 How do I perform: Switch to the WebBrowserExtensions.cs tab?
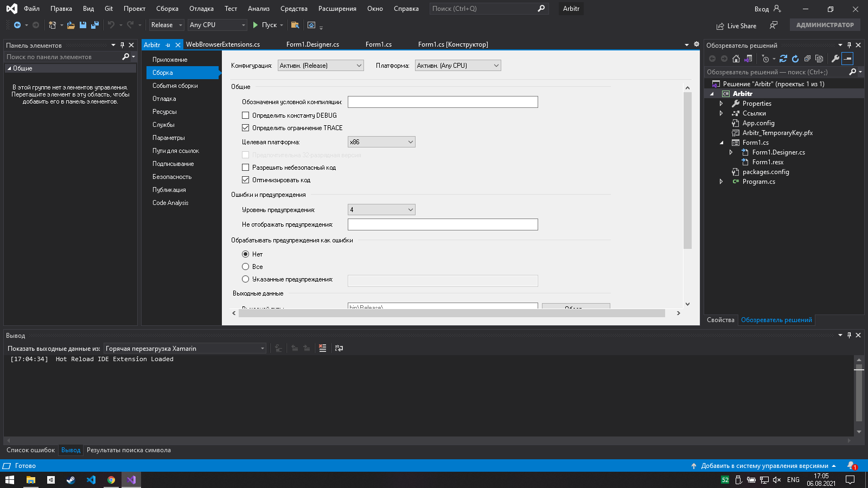[x=223, y=44]
